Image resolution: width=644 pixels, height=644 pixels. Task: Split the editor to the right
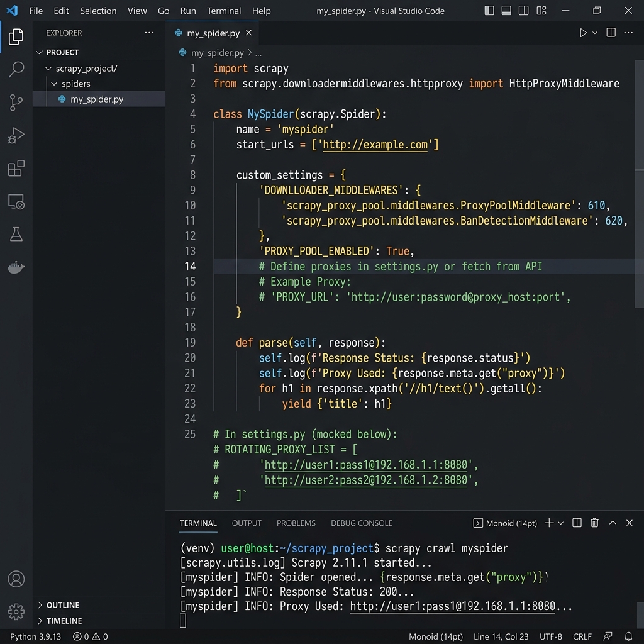611,33
